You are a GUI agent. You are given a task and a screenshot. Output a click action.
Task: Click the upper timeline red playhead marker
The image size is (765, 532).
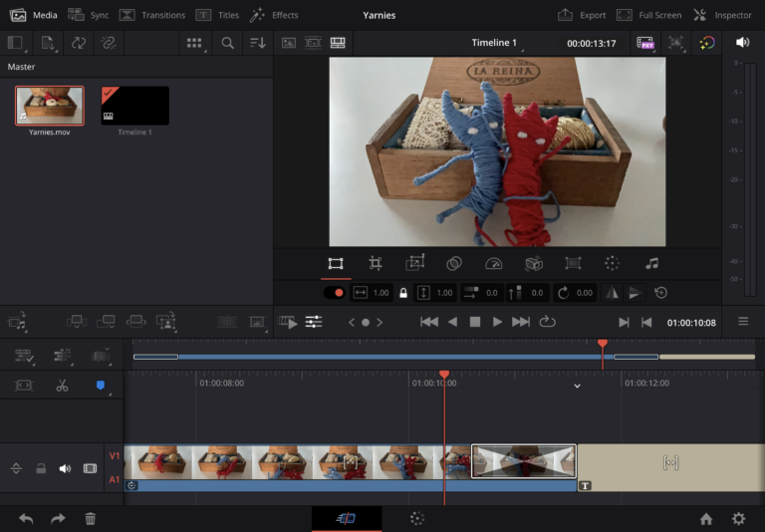coord(603,344)
